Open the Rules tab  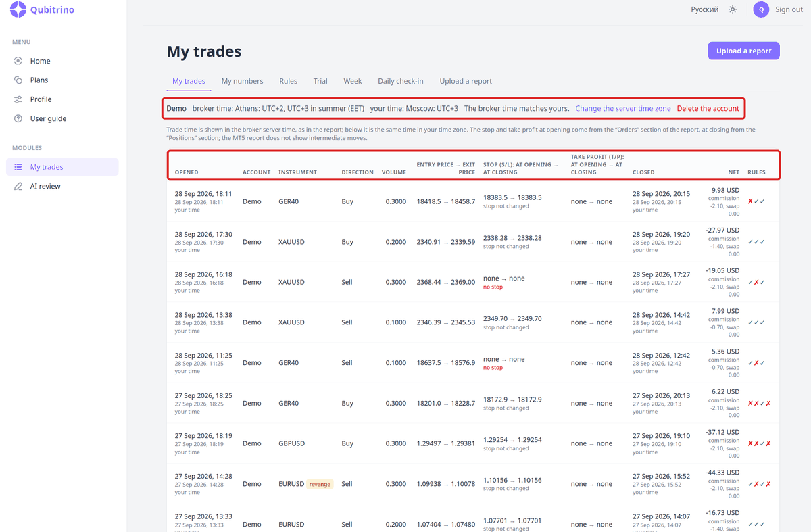click(x=288, y=81)
